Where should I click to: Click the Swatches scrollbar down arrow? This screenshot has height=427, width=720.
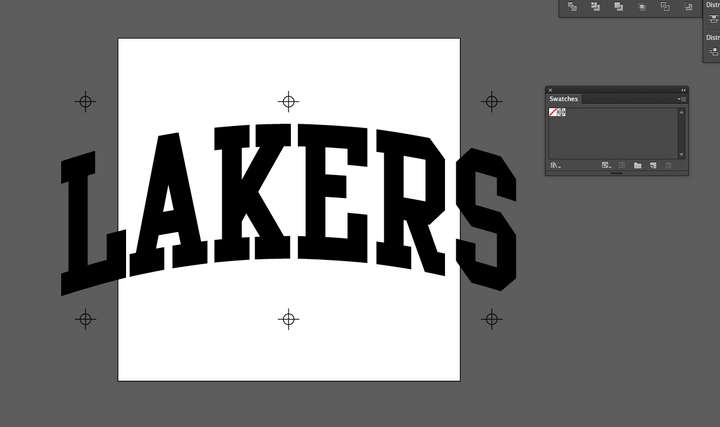click(x=681, y=155)
